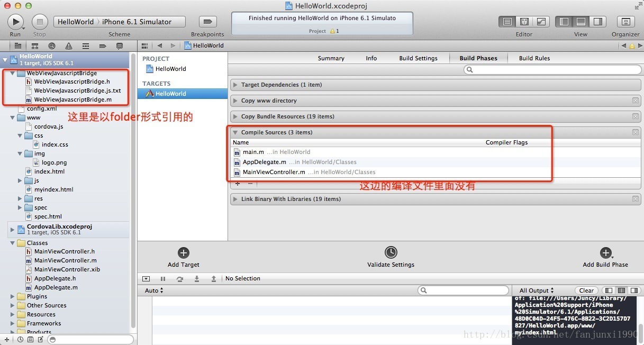Show the Breakpoint navigator
Screen dimensions: 644x345
pyautogui.click(x=103, y=46)
